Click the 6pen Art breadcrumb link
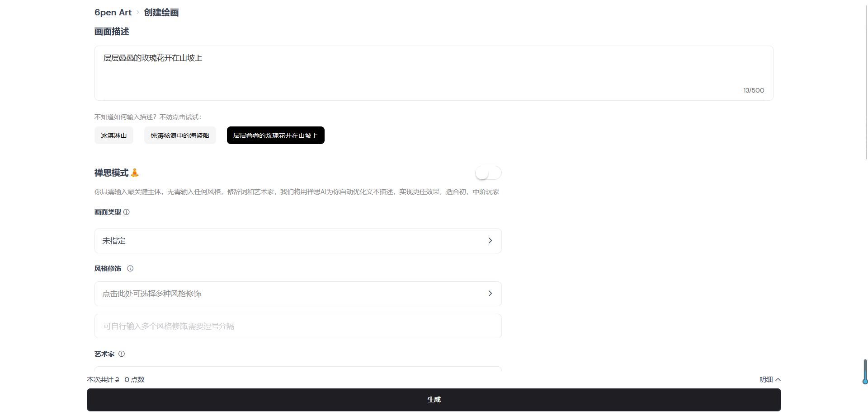This screenshot has width=868, height=415. point(113,13)
